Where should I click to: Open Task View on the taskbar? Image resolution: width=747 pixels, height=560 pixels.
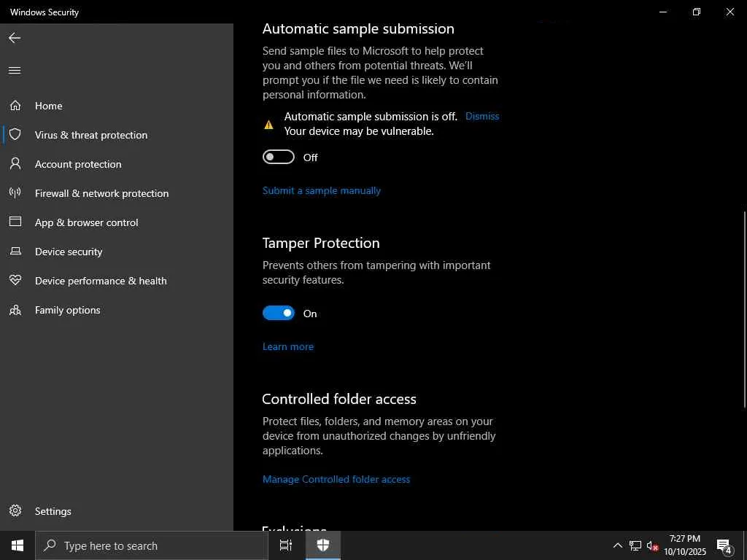[285, 545]
